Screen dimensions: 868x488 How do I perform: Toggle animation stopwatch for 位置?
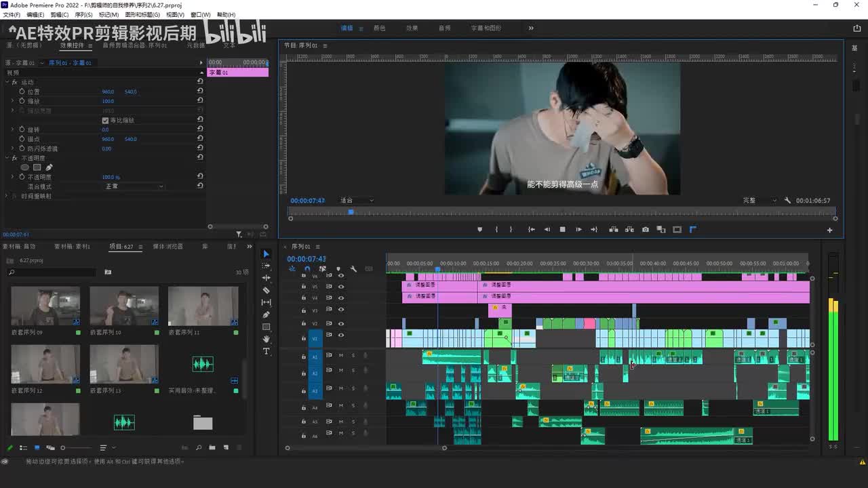coord(22,91)
